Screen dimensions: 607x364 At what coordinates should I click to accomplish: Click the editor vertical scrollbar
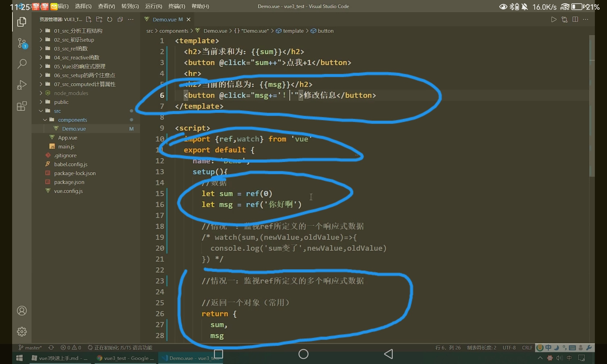pos(592,106)
